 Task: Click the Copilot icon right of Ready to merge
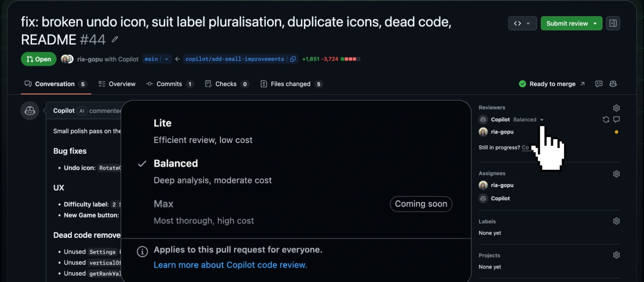pyautogui.click(x=613, y=84)
